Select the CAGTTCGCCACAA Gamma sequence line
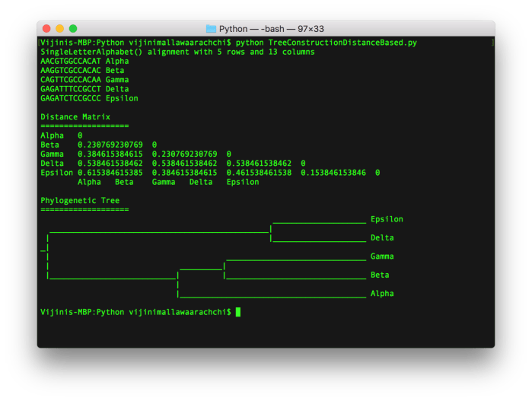This screenshot has width=532, height=401. tap(84, 79)
